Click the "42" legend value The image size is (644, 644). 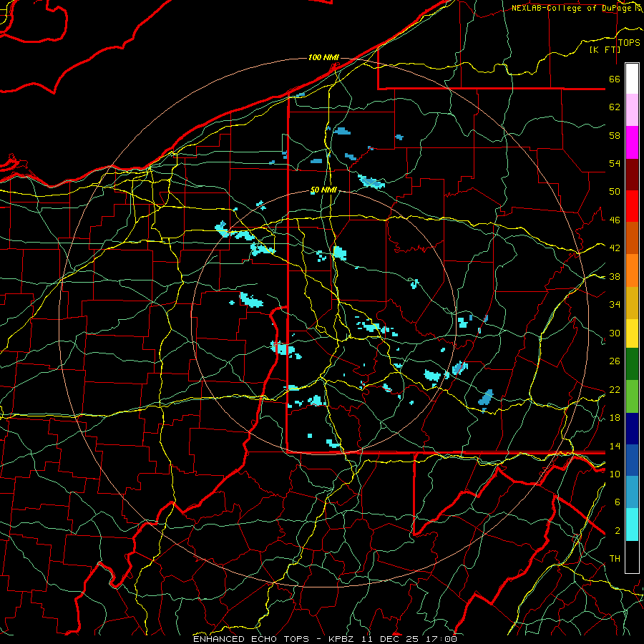615,248
